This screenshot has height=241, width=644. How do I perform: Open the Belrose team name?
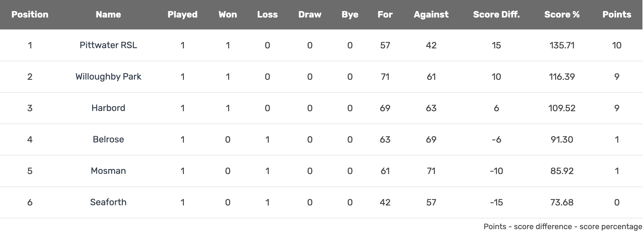(108, 140)
